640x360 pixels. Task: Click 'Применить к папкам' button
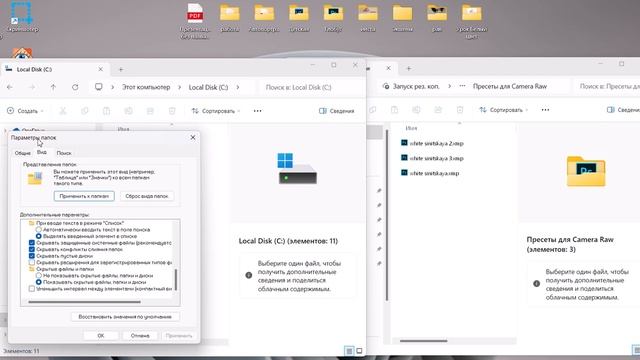84,196
